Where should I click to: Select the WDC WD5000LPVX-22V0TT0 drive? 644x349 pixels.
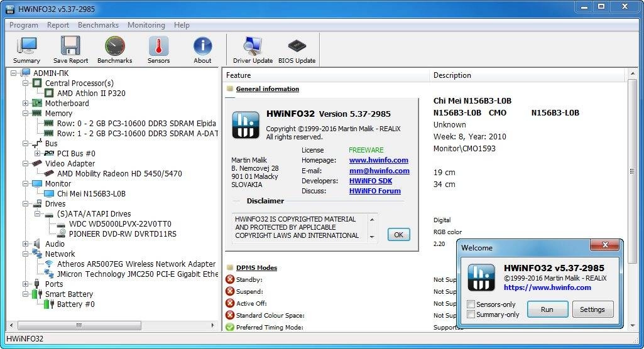(120, 224)
